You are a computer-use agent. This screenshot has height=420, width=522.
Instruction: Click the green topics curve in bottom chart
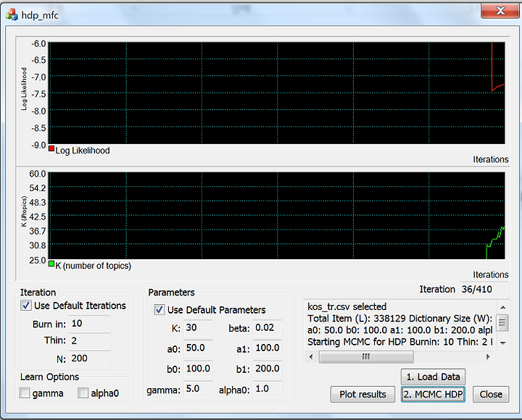coord(496,240)
